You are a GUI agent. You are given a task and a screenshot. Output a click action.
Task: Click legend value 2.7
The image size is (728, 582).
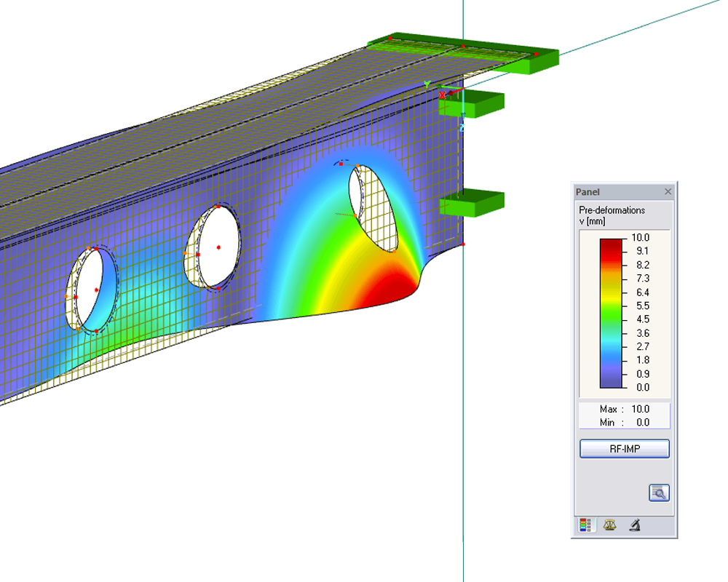pos(643,347)
